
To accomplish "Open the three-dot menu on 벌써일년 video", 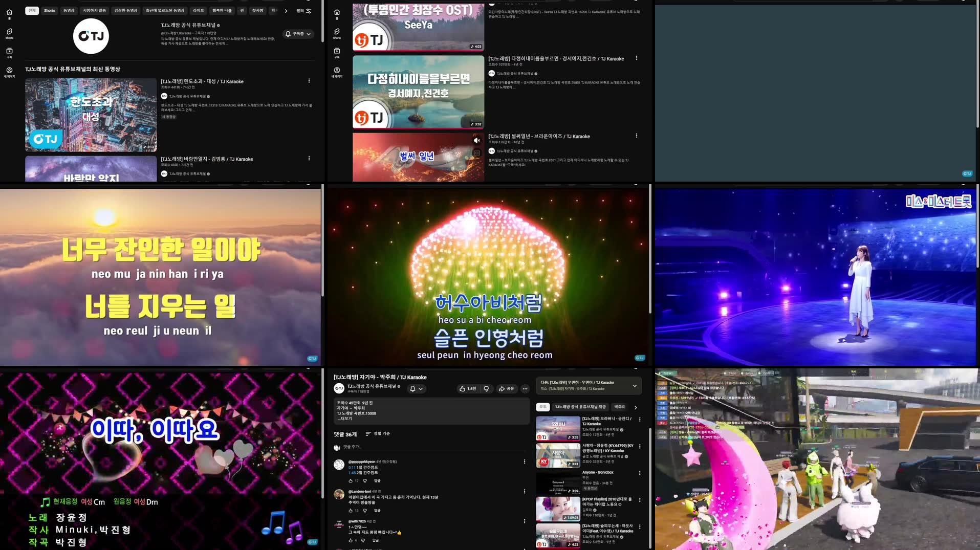I will click(636, 136).
